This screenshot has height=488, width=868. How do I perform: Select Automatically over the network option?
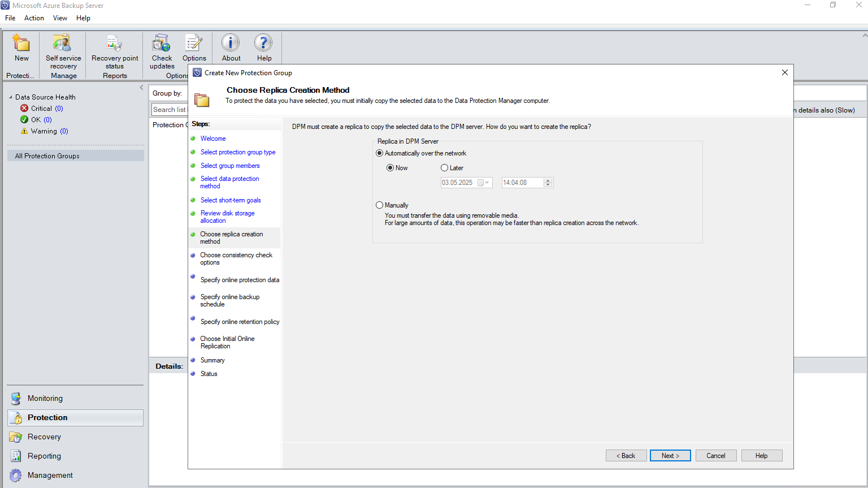(x=380, y=153)
